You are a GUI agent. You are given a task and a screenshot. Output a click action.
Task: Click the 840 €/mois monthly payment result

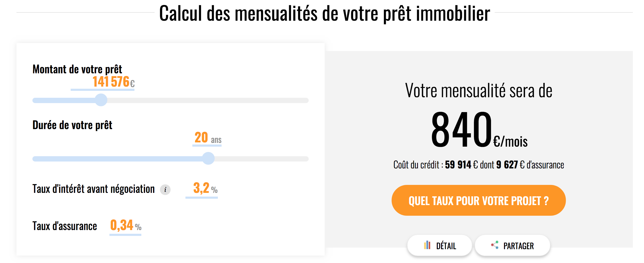click(x=479, y=129)
